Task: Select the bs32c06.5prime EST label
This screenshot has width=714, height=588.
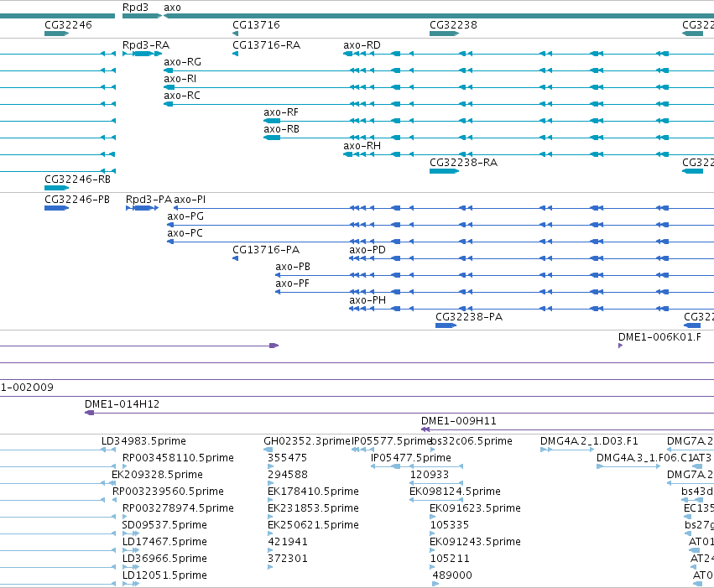Action: click(x=472, y=441)
